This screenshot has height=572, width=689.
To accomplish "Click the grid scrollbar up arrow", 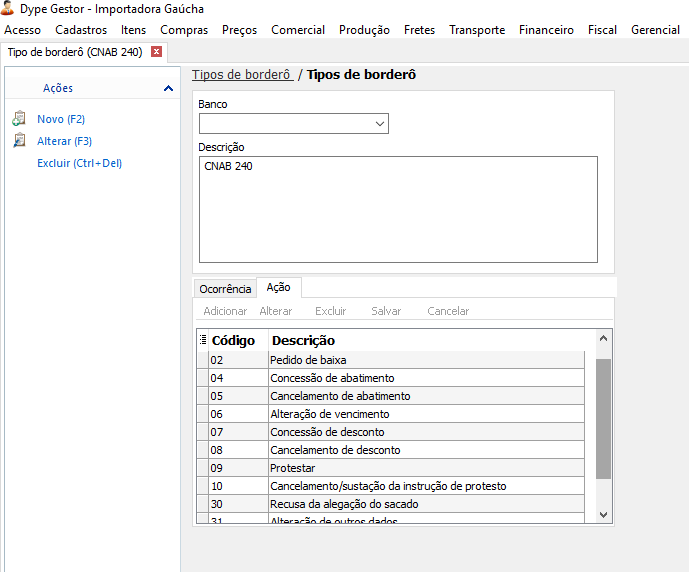I will [603, 338].
